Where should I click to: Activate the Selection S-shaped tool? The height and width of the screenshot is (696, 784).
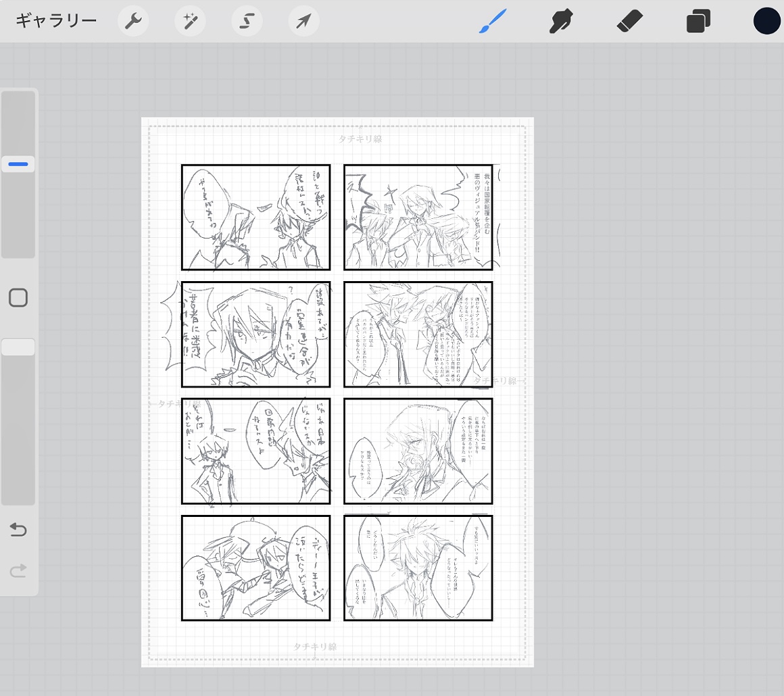(247, 22)
